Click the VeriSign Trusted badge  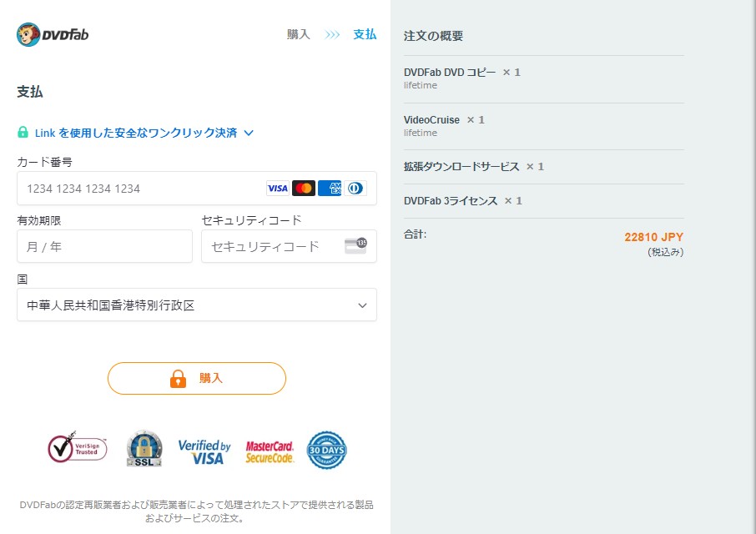(x=77, y=448)
